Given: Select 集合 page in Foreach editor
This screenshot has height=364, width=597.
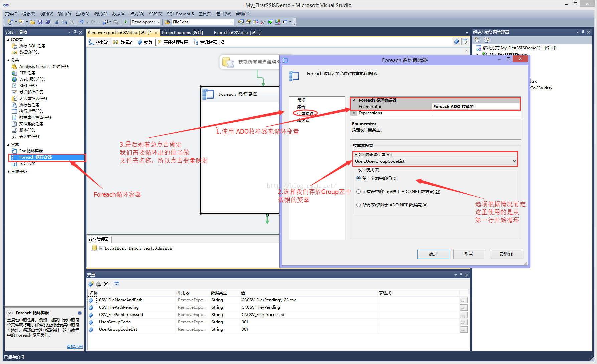Looking at the screenshot, I should coord(301,107).
